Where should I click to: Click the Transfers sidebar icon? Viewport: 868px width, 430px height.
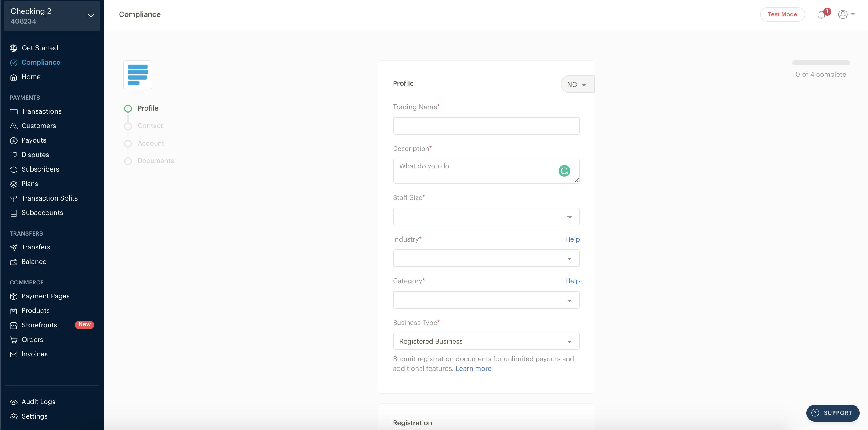tap(13, 247)
